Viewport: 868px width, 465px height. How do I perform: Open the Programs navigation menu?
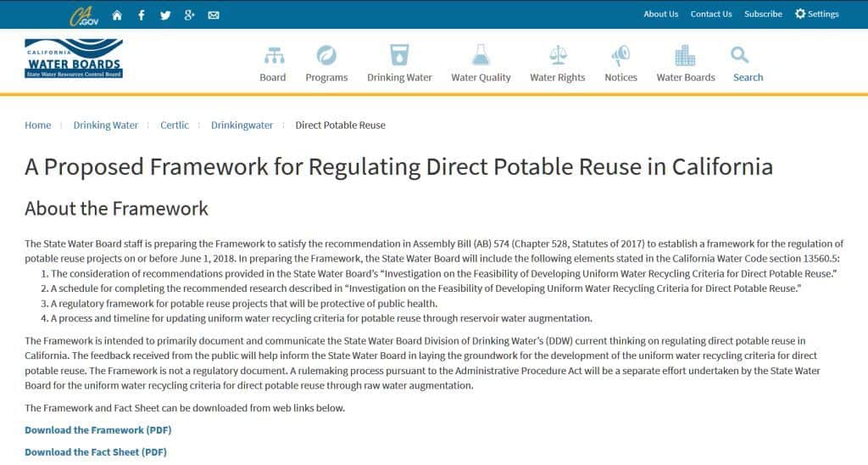pyautogui.click(x=326, y=64)
